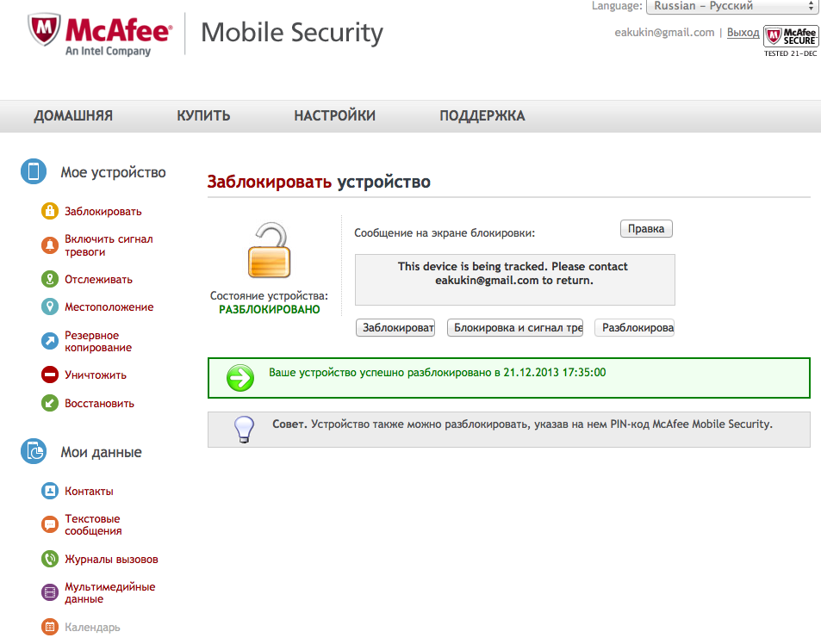This screenshot has width=821, height=644.
Task: Click the green arrow success icon
Action: pos(240,378)
